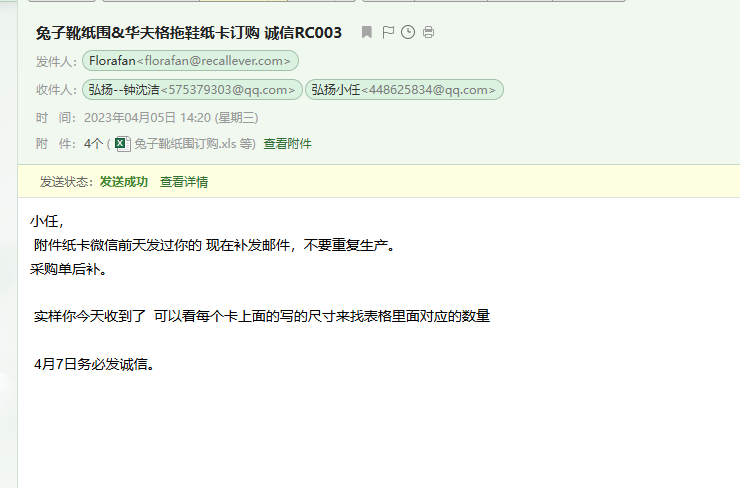Image resolution: width=740 pixels, height=488 pixels.
Task: Select recipient 弘扬小任
Action: click(x=404, y=90)
